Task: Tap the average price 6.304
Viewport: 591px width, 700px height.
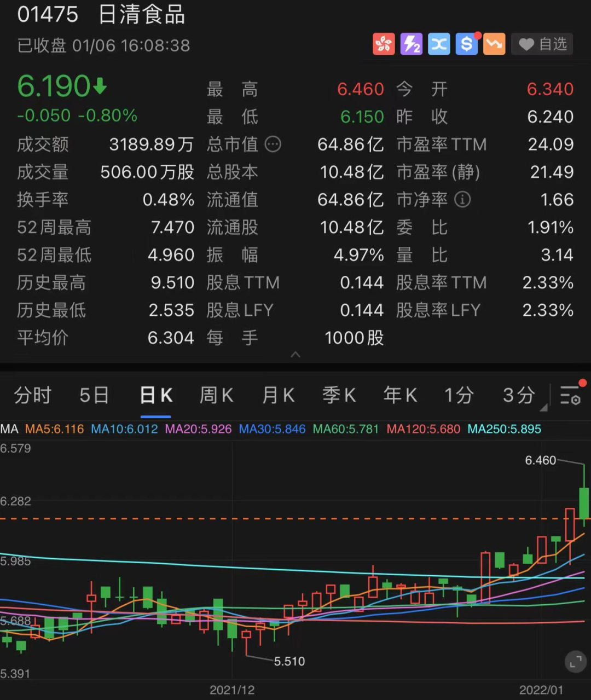Action: (171, 338)
